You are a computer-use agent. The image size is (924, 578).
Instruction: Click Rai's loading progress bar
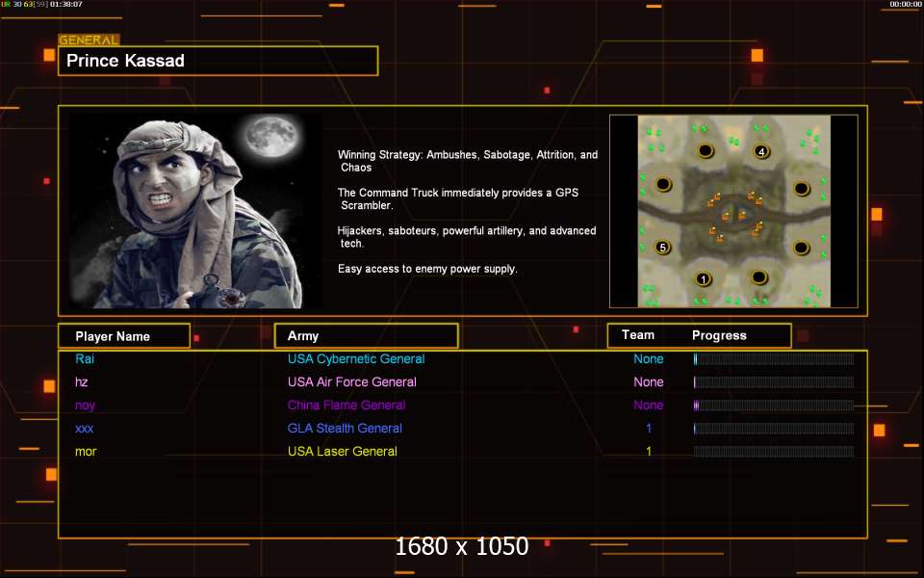pyautogui.click(x=774, y=359)
